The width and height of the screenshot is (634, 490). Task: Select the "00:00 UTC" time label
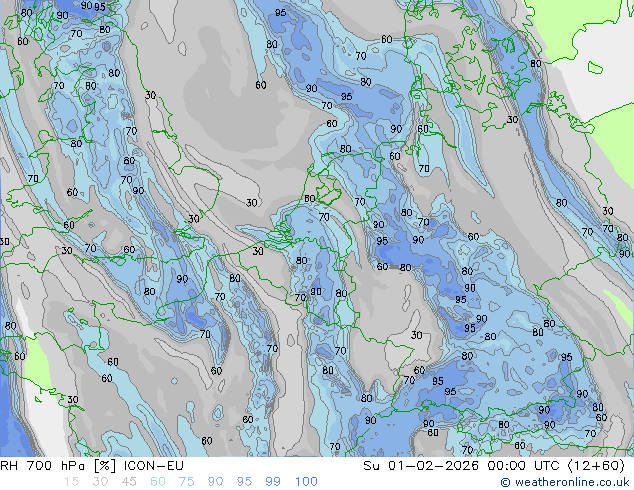click(523, 466)
